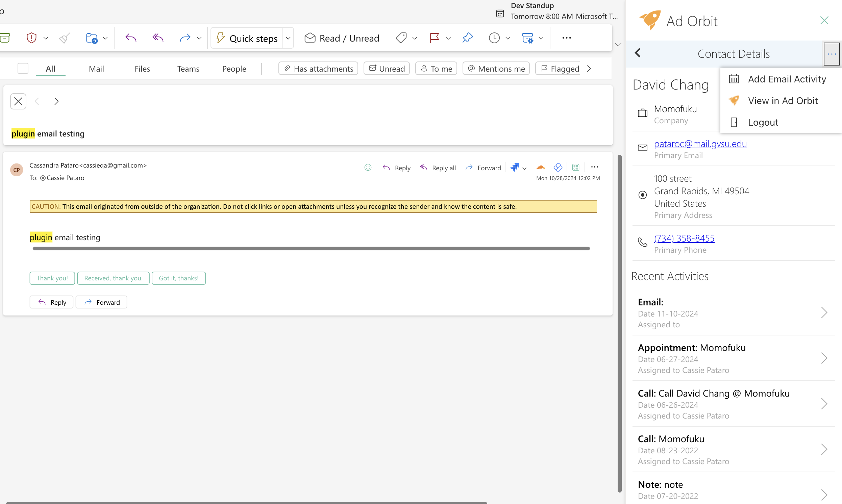Expand the Forward dropdown arrow in toolbar
842x504 pixels.
pyautogui.click(x=199, y=38)
